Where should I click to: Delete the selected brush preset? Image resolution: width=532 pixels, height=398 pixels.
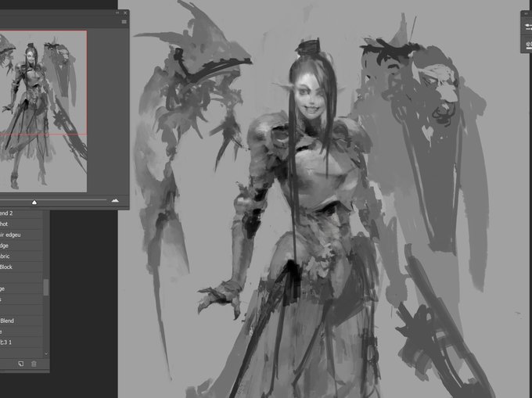click(x=34, y=364)
